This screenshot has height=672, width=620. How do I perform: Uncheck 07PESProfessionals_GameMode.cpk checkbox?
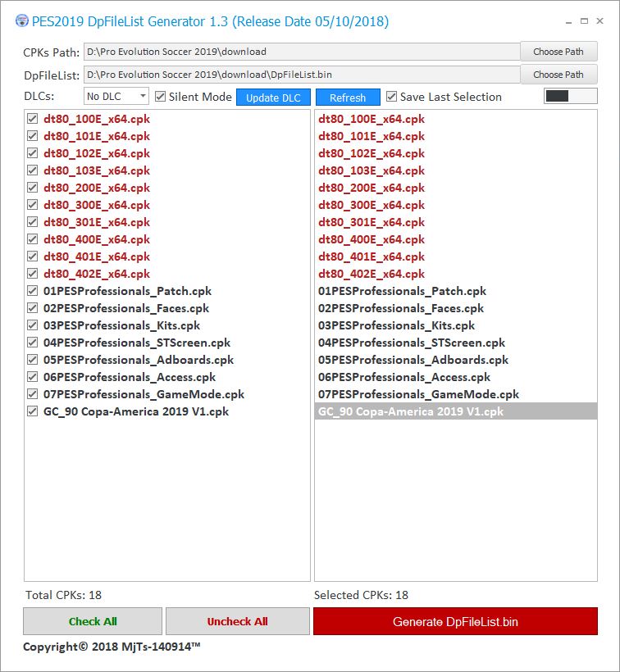[32, 393]
